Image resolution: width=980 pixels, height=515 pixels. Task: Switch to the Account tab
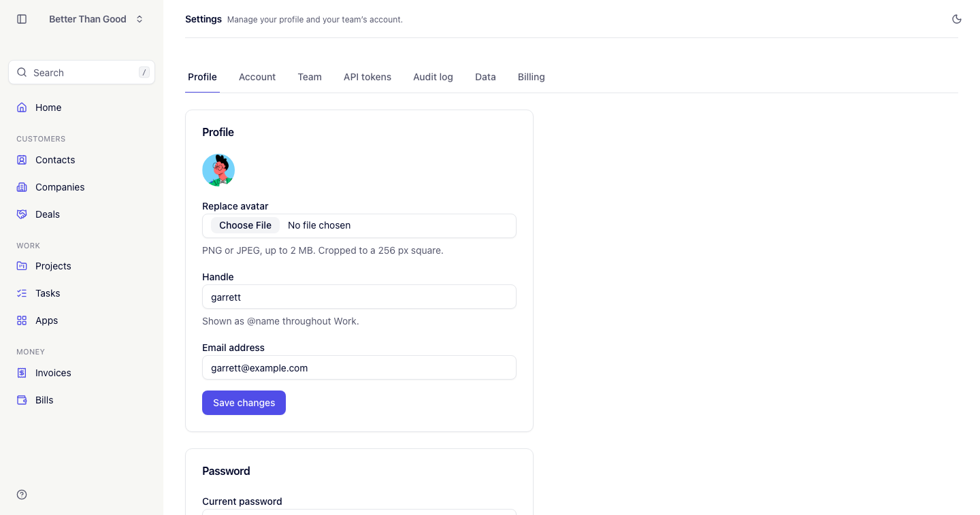[x=257, y=77]
